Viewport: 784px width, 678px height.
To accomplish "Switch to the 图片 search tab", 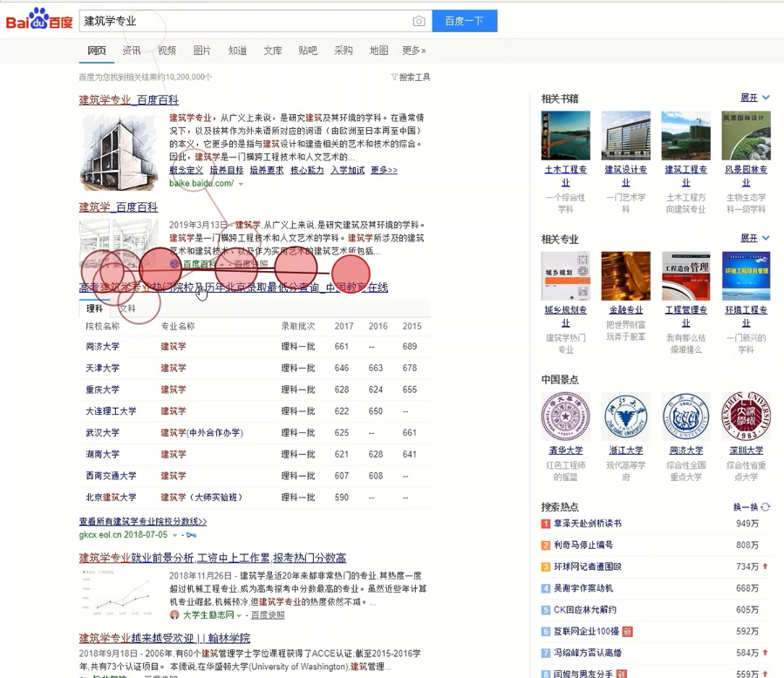I will point(201,51).
